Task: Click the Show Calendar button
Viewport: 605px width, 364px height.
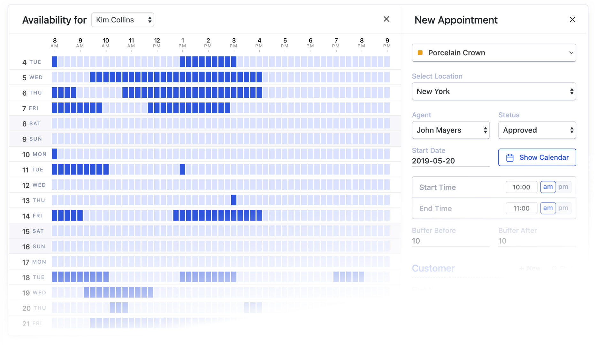Action: coord(537,157)
